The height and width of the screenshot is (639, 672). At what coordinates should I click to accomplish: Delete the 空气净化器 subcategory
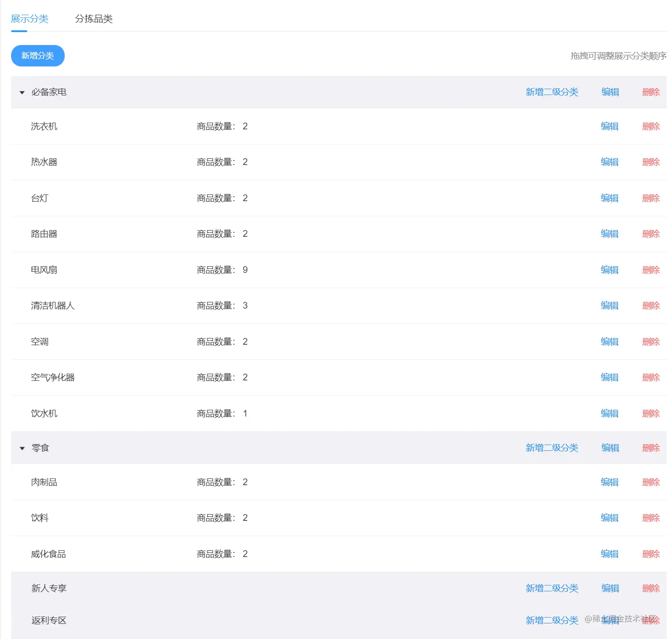click(x=651, y=377)
